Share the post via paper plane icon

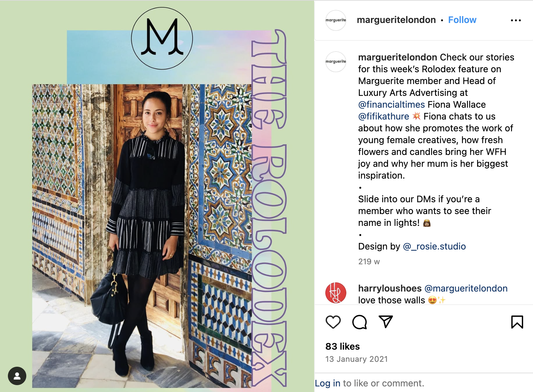pos(386,322)
